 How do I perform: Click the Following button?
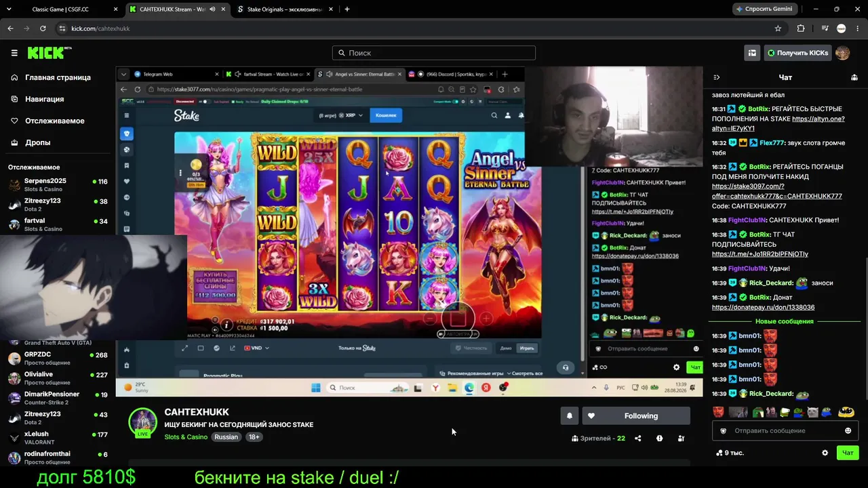point(636,416)
